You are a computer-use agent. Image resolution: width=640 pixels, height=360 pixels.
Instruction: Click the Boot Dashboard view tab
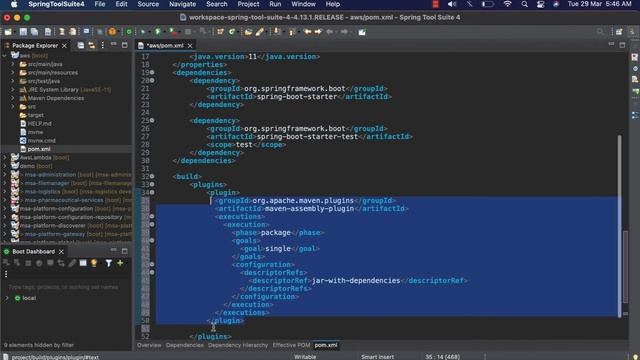point(33,251)
